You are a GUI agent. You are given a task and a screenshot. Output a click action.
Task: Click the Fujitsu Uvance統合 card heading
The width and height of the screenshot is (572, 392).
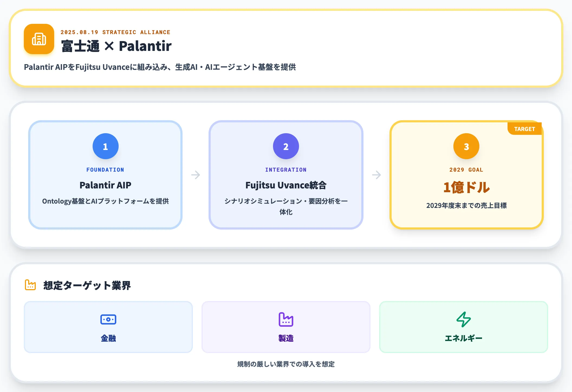click(x=286, y=185)
